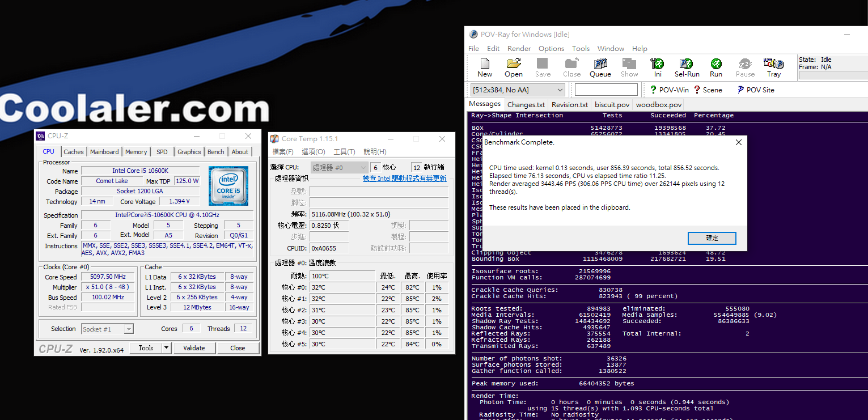Expand the Tools dropdown arrow in CPU-Z

click(167, 348)
